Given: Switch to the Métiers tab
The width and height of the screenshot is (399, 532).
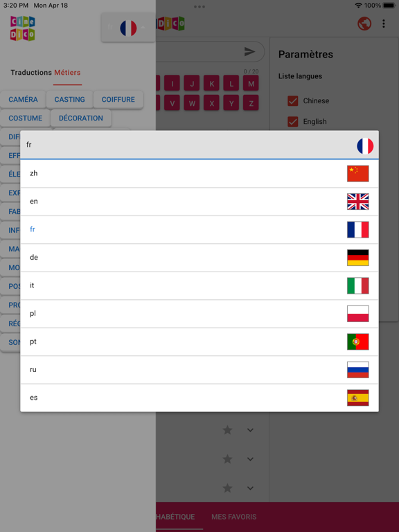Looking at the screenshot, I should click(67, 73).
